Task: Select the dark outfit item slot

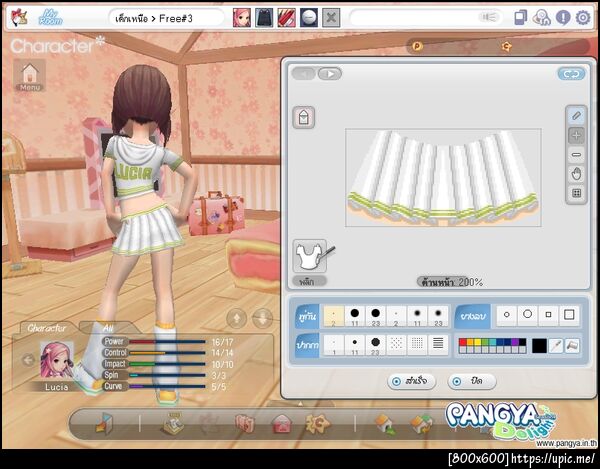Action: tap(264, 18)
